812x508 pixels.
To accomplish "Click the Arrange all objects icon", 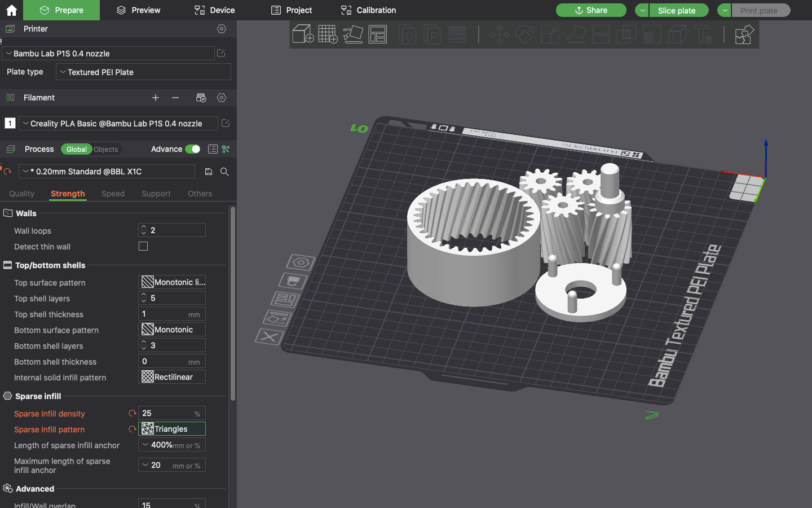I will click(378, 34).
